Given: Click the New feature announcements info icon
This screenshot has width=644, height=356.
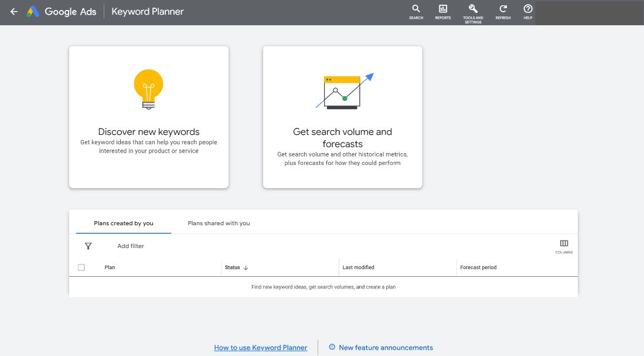Looking at the screenshot, I should (x=332, y=347).
